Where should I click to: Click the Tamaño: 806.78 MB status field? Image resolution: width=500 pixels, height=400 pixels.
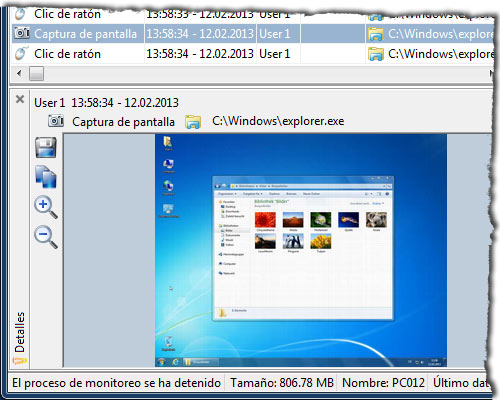click(282, 383)
